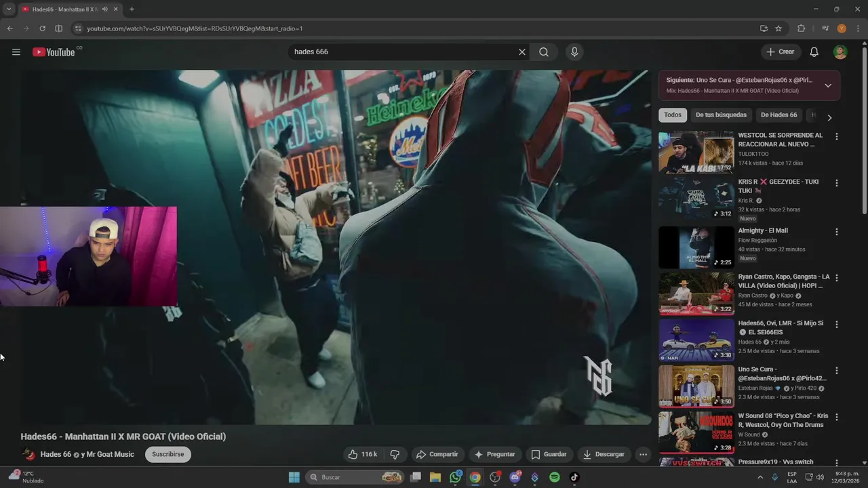Open options for Si Mijo Si video

coord(837,324)
